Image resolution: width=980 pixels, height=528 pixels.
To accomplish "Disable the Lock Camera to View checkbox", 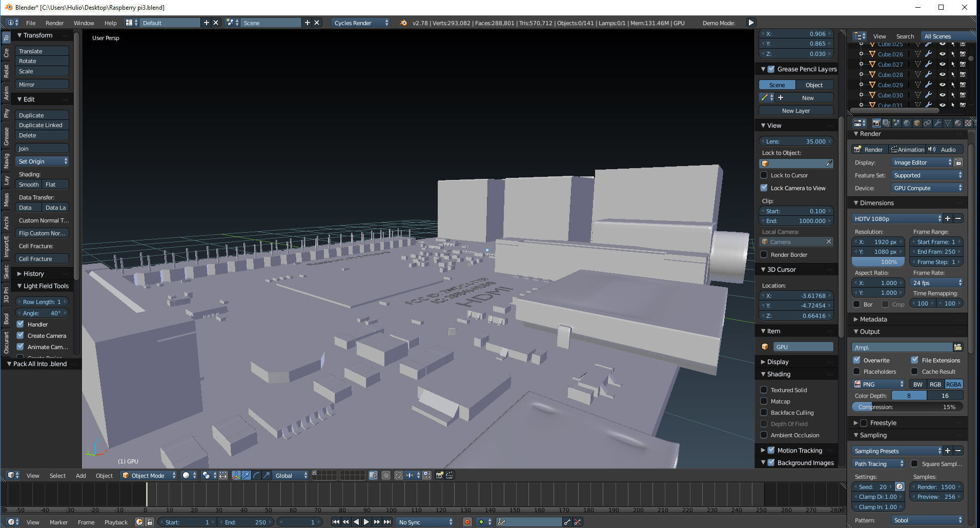I will pos(764,188).
